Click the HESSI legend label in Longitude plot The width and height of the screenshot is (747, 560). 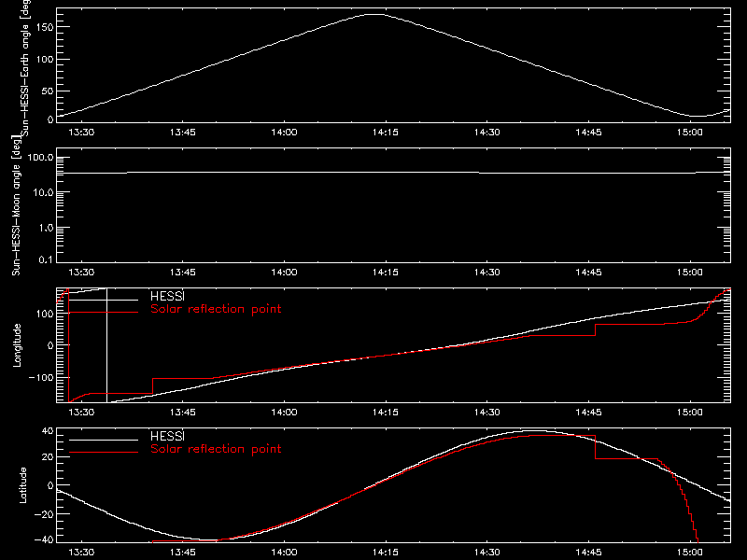click(x=167, y=296)
